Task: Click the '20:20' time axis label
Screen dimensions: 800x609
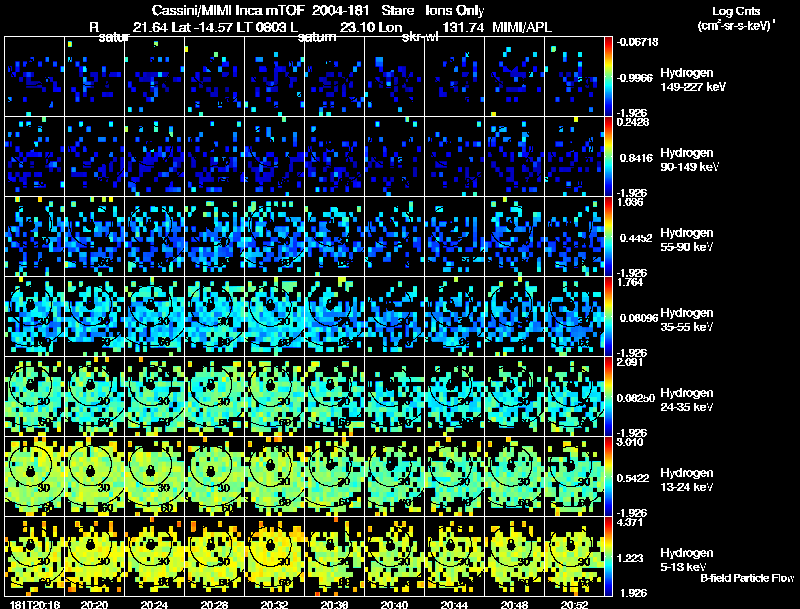Action: point(94,604)
